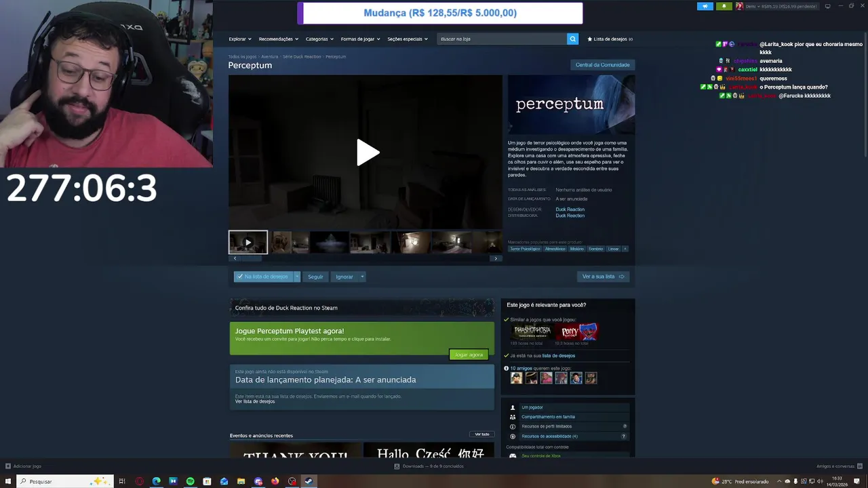This screenshot has height=488, width=868.
Task: Play the Perceptum trailer video
Action: coord(368,152)
